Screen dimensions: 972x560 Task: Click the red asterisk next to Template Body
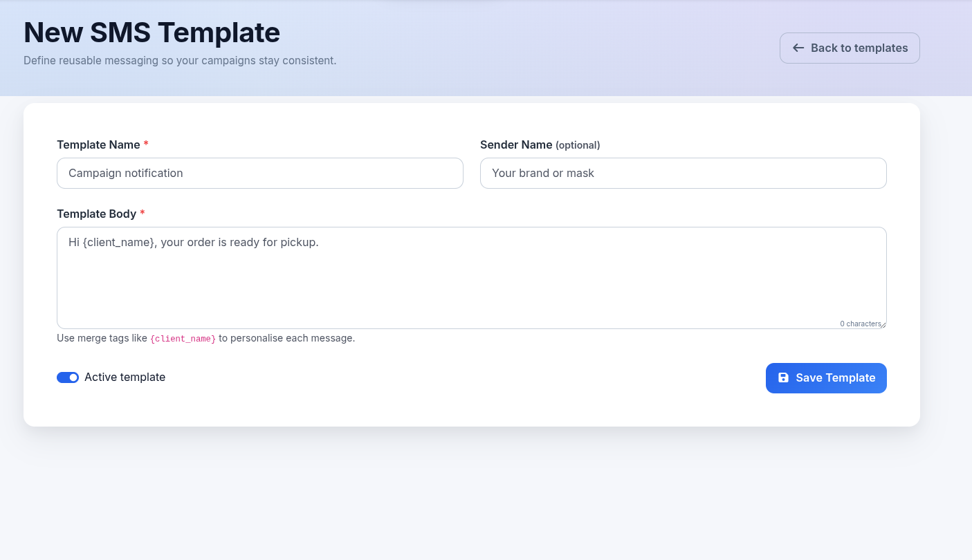143,214
